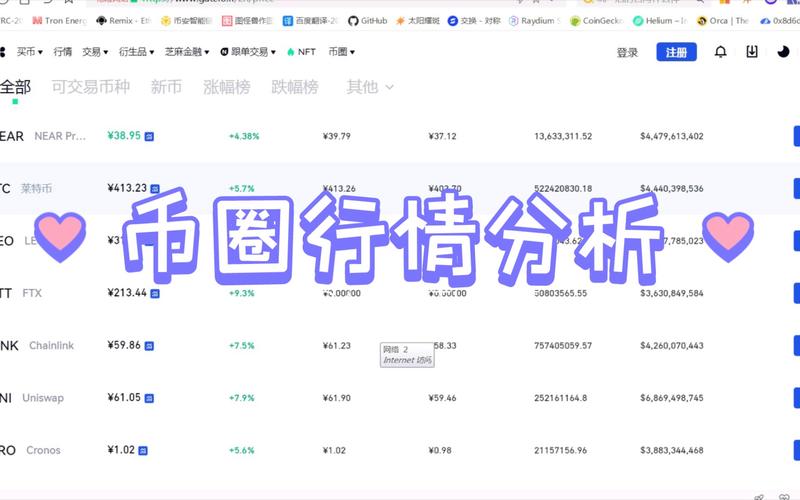The height and width of the screenshot is (500, 800).
Task: Go to the 行情 market page
Action: pos(63,52)
